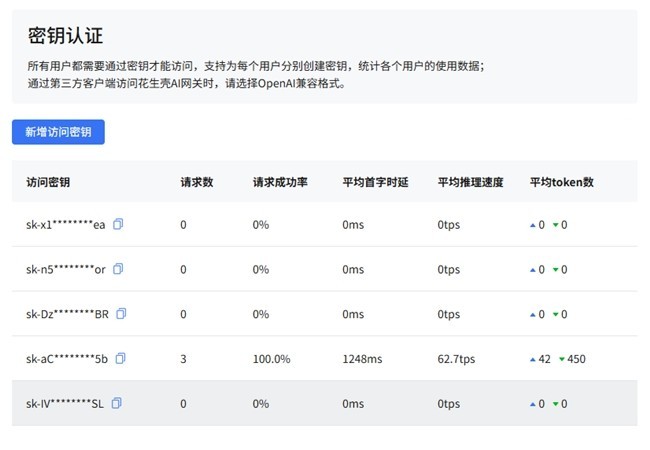Image resolution: width=650 pixels, height=450 pixels.
Task: Click the up arrow in sk-x1 row
Action: [x=533, y=225]
